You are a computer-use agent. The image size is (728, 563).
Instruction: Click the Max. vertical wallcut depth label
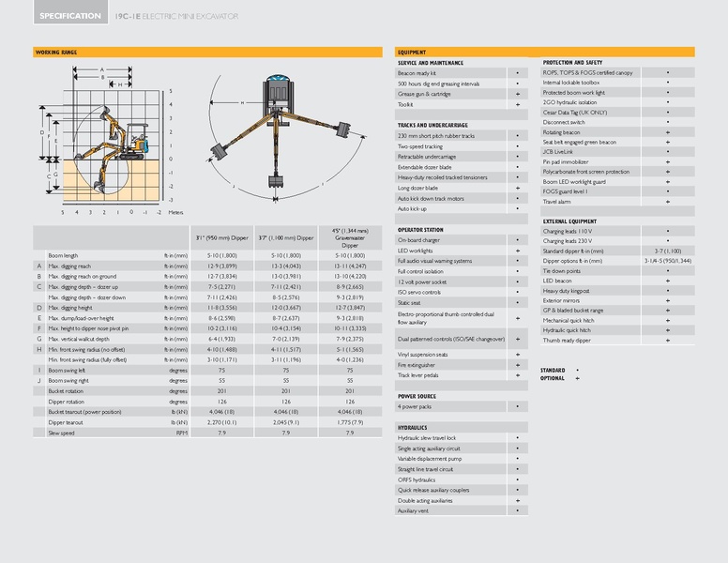[79, 339]
